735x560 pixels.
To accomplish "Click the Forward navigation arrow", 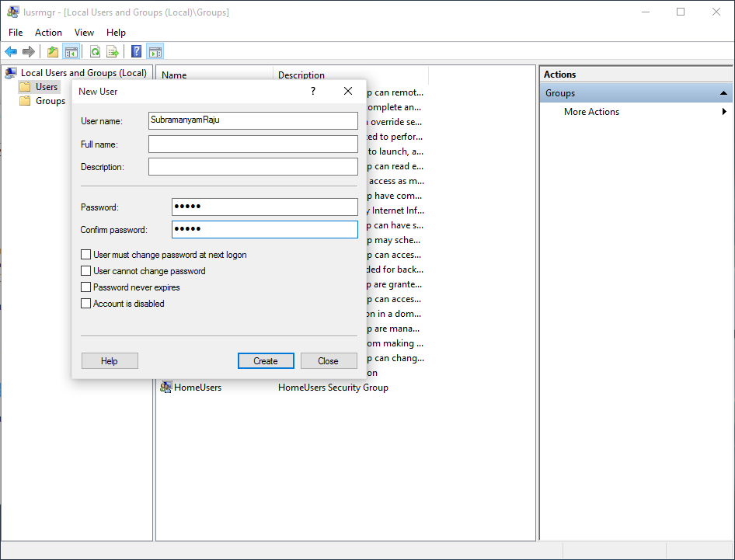I will (29, 51).
